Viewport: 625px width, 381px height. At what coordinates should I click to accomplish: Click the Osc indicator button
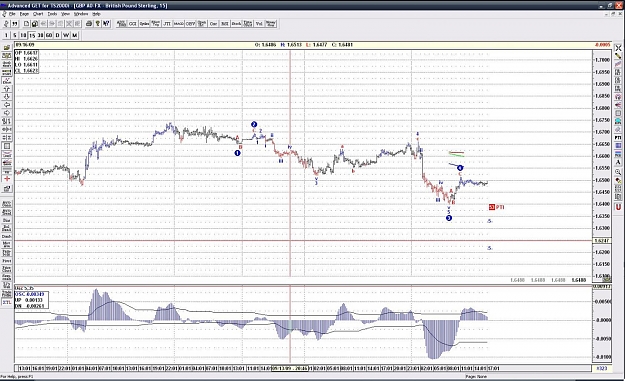(x=213, y=24)
